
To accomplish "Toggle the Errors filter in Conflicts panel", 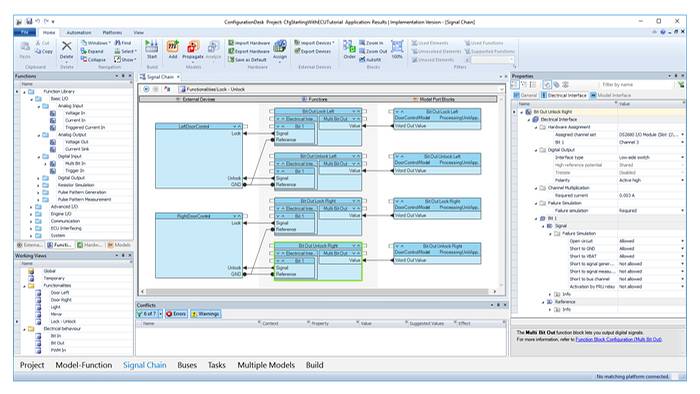I will tap(176, 314).
